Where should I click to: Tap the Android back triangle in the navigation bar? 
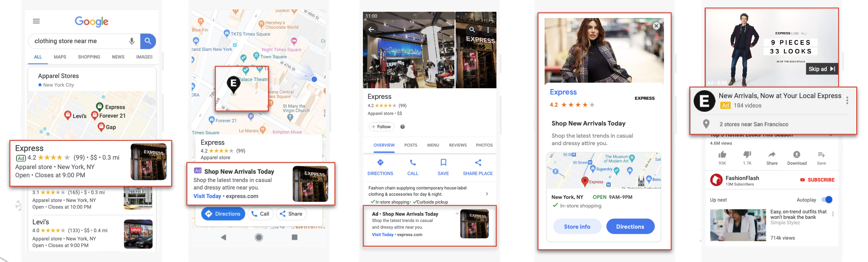pos(223,237)
